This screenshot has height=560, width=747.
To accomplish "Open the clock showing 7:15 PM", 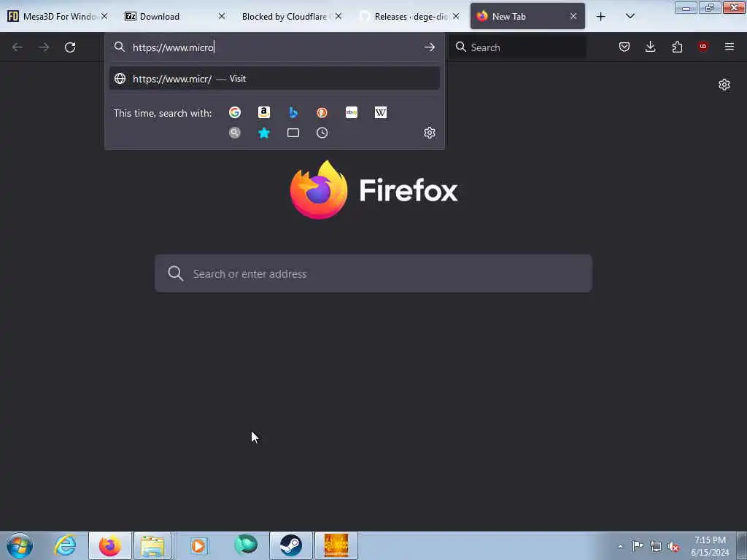I will tap(710, 546).
